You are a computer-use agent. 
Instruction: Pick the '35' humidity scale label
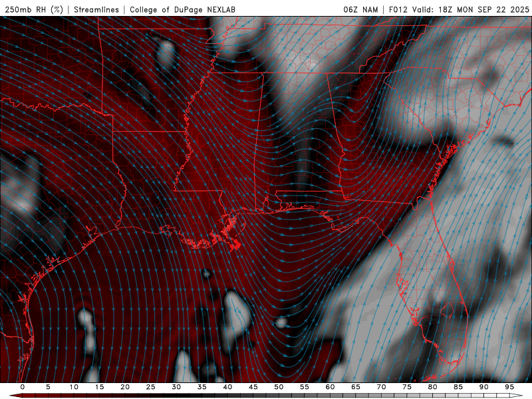tap(202, 387)
